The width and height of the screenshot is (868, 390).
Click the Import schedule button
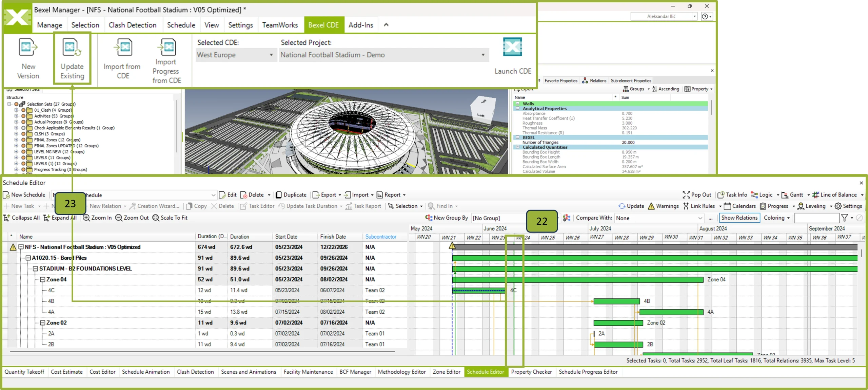[x=356, y=195]
